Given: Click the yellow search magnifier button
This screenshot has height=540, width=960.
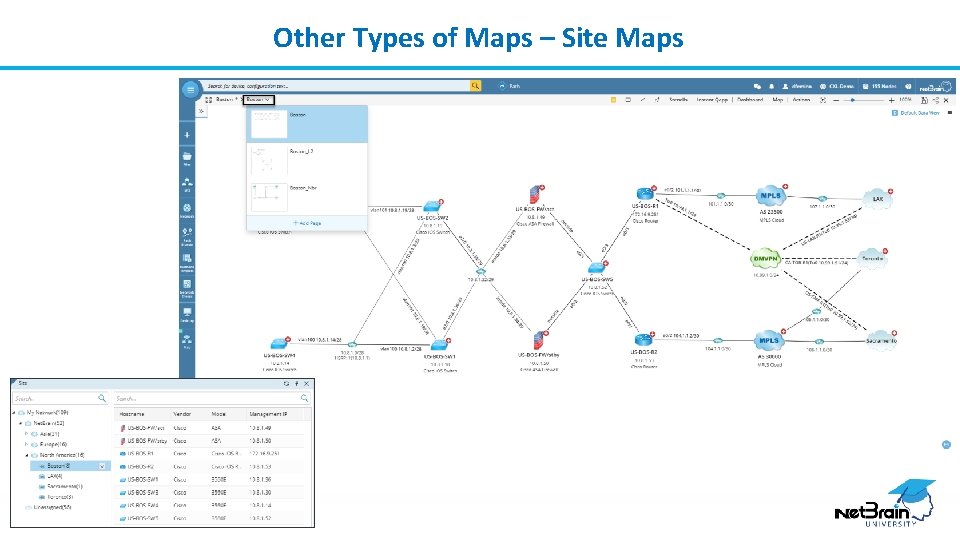Looking at the screenshot, I should [475, 86].
